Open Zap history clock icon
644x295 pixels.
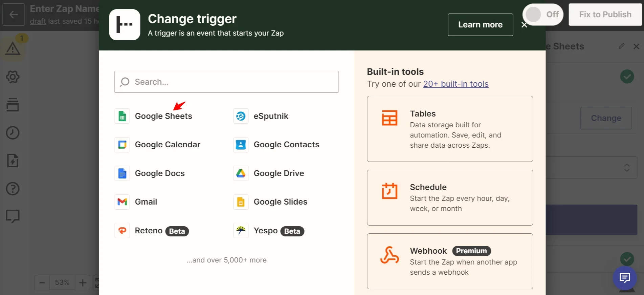point(13,133)
